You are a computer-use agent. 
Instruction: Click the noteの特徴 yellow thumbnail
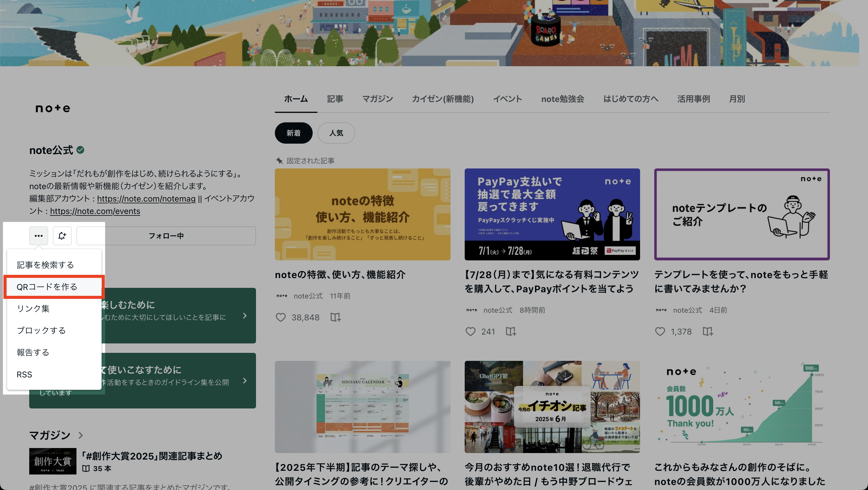point(363,214)
